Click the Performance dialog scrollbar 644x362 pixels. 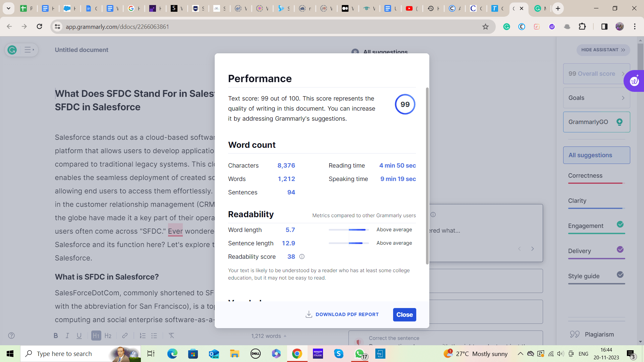click(x=427, y=176)
